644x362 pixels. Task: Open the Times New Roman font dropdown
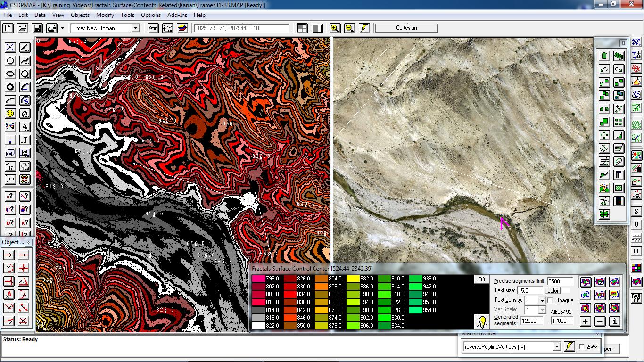tap(135, 28)
